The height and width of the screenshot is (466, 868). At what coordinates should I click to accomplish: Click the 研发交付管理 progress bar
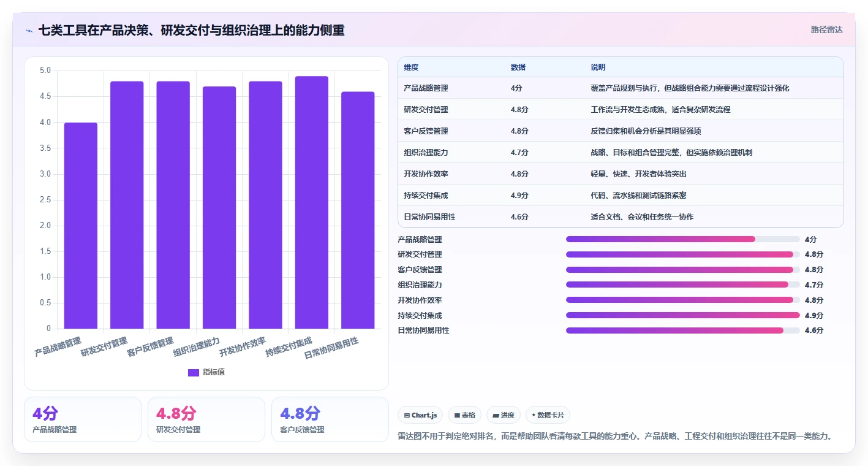[x=683, y=254]
